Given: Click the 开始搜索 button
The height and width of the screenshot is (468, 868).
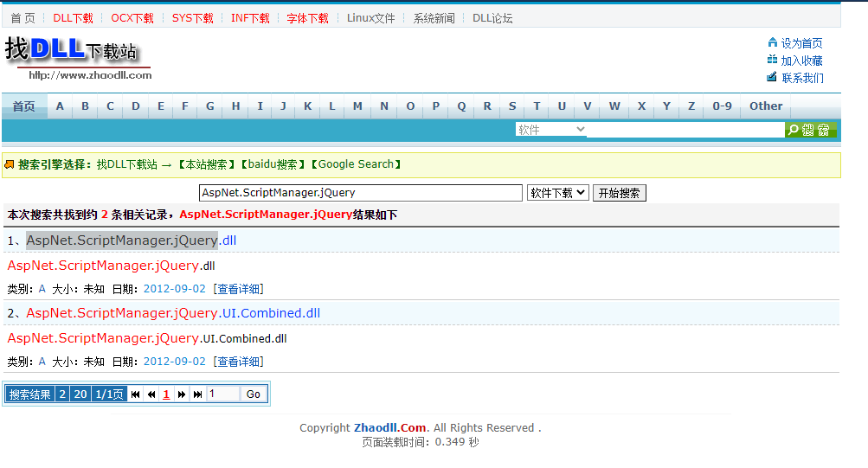Looking at the screenshot, I should (x=619, y=193).
